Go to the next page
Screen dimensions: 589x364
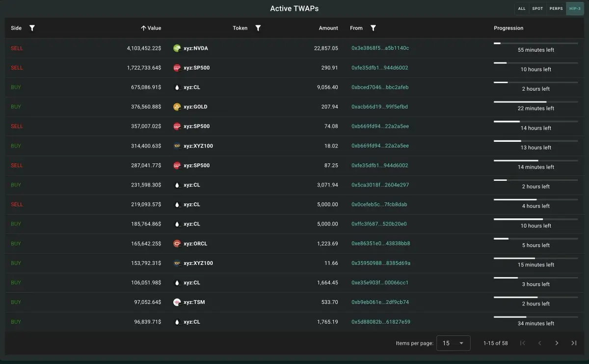pos(557,343)
